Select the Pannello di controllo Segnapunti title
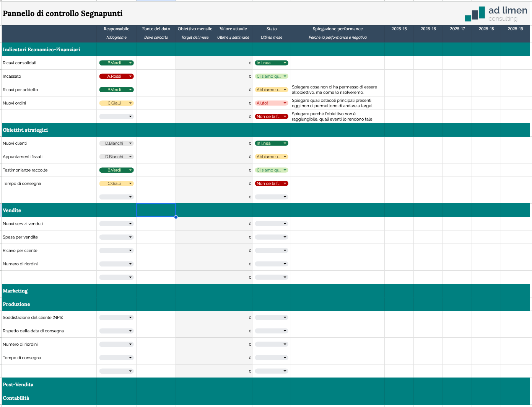Screen dimensions: 532x407 pos(63,13)
